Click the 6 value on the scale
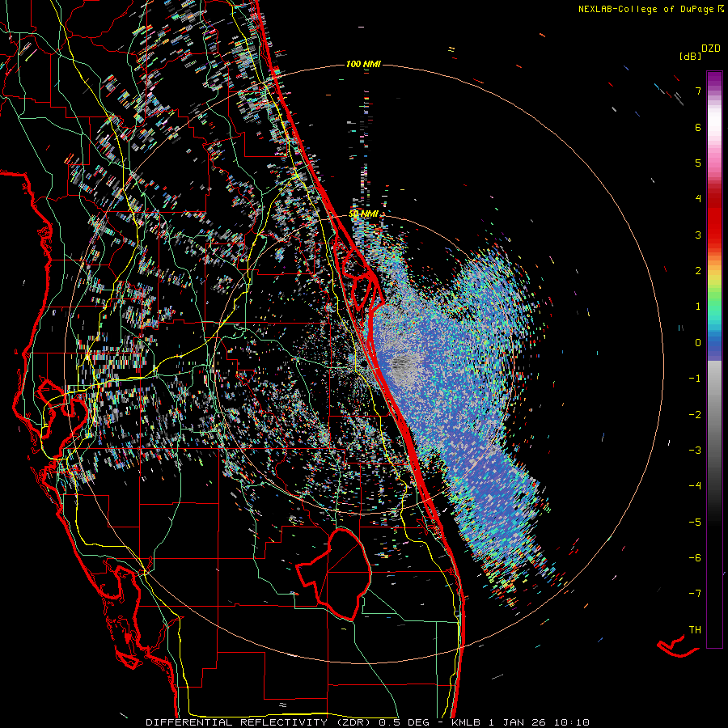This screenshot has width=728, height=728. 698,127
